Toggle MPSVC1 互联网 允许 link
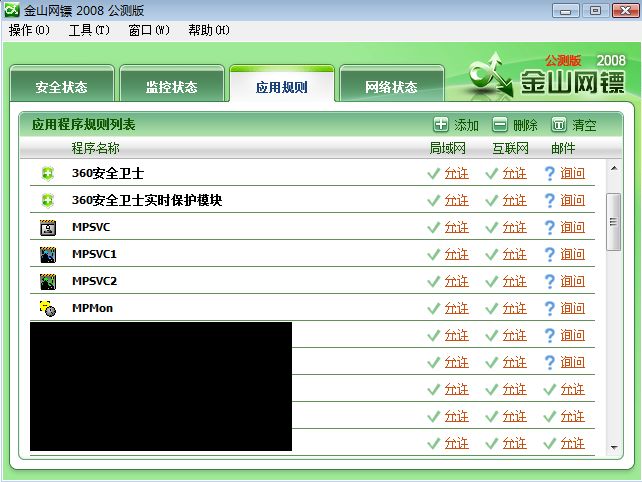Screen dimensions: 642x482 click(515, 255)
